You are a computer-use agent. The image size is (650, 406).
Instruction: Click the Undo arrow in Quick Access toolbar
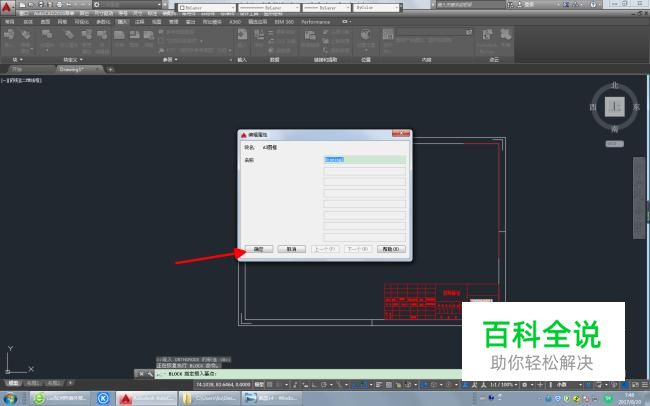pos(69,5)
